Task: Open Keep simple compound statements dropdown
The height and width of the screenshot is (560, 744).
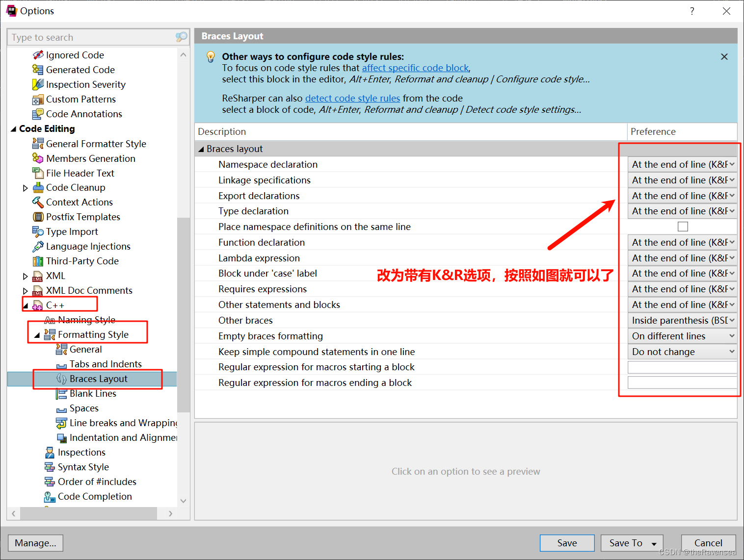Action: [x=683, y=352]
